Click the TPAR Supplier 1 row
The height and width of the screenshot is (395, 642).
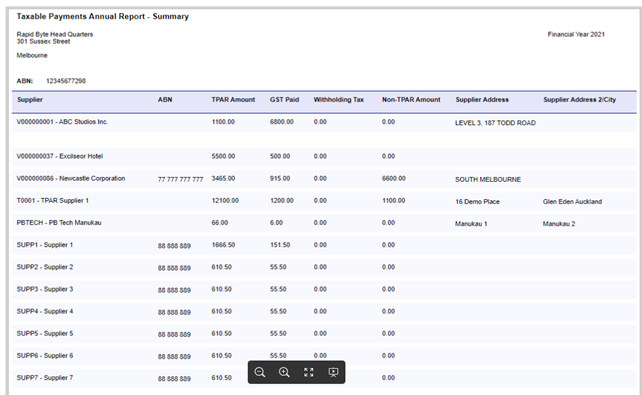[324, 201]
